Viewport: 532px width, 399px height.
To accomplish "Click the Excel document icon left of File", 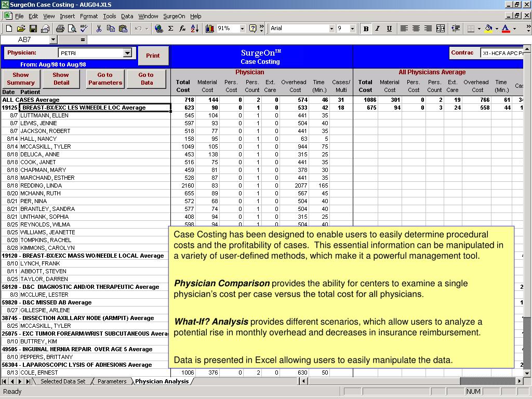I will click(8, 16).
